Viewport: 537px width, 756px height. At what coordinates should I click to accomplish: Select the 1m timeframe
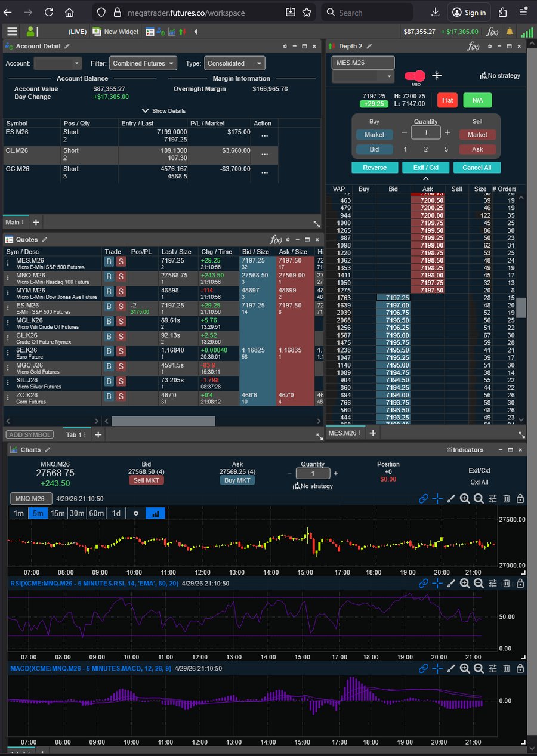coord(18,513)
